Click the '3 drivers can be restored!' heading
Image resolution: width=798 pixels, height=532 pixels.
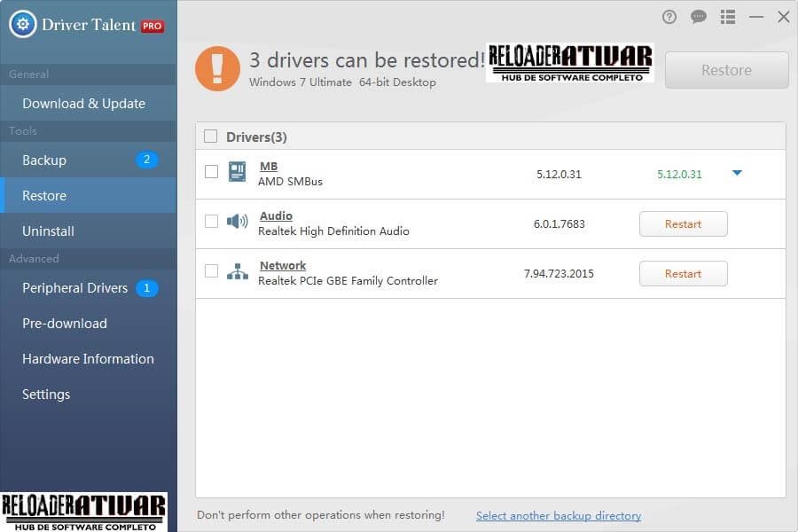(x=367, y=60)
